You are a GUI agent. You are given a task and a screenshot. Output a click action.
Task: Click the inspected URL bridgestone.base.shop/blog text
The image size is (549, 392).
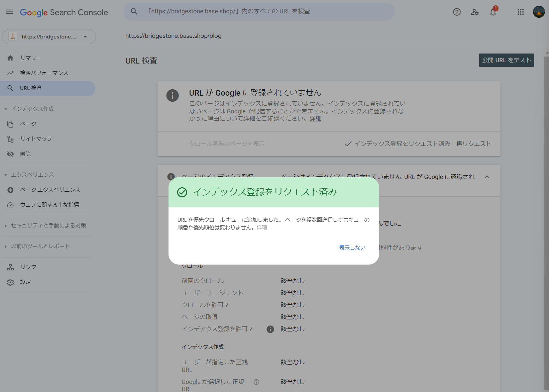click(x=173, y=36)
